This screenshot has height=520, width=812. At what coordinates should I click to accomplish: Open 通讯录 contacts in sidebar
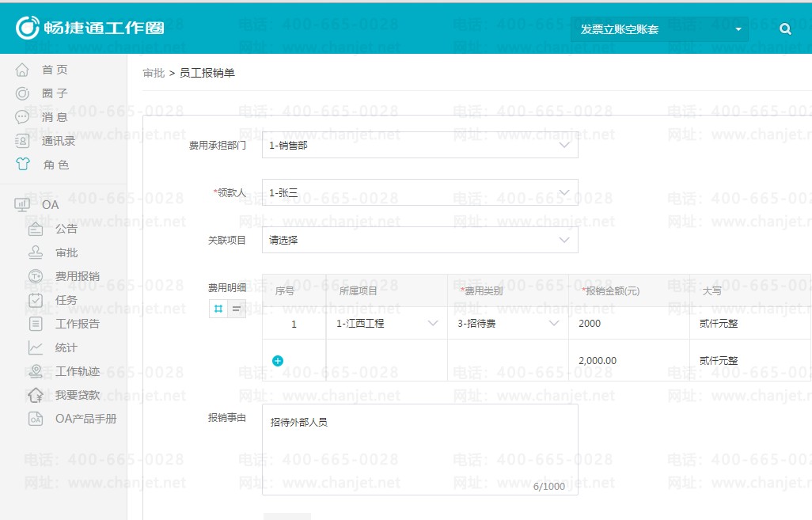click(23, 141)
